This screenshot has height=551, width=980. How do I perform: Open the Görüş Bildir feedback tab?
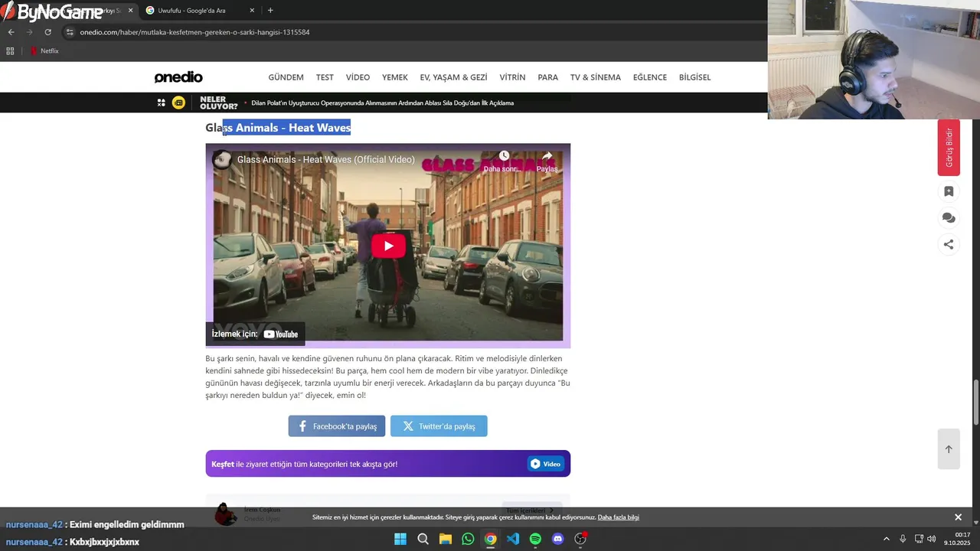tap(949, 148)
